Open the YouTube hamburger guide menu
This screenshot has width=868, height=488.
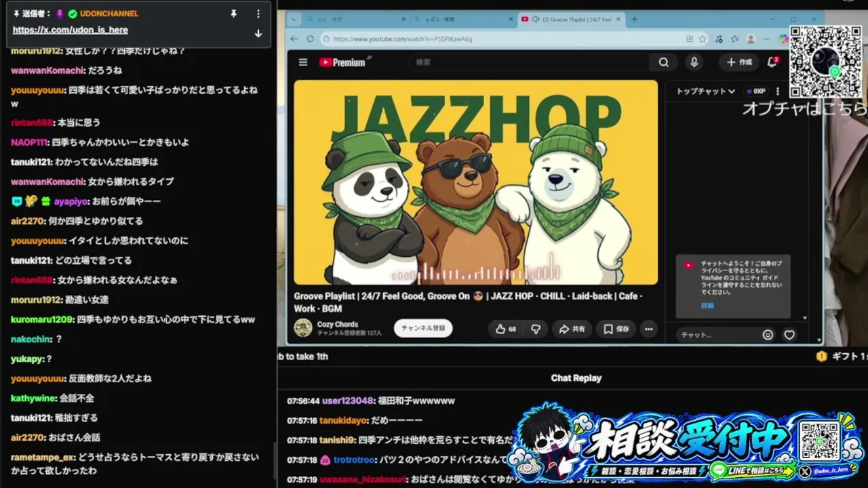coord(303,62)
